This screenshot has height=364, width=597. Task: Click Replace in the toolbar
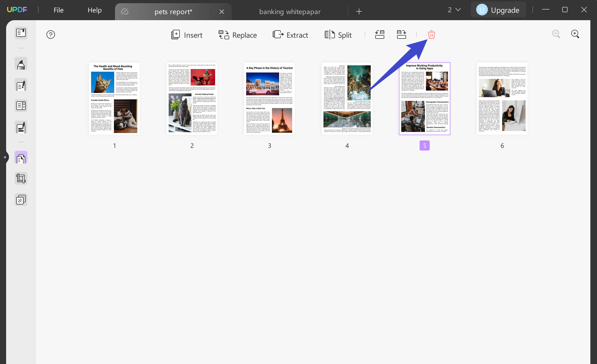pyautogui.click(x=237, y=35)
